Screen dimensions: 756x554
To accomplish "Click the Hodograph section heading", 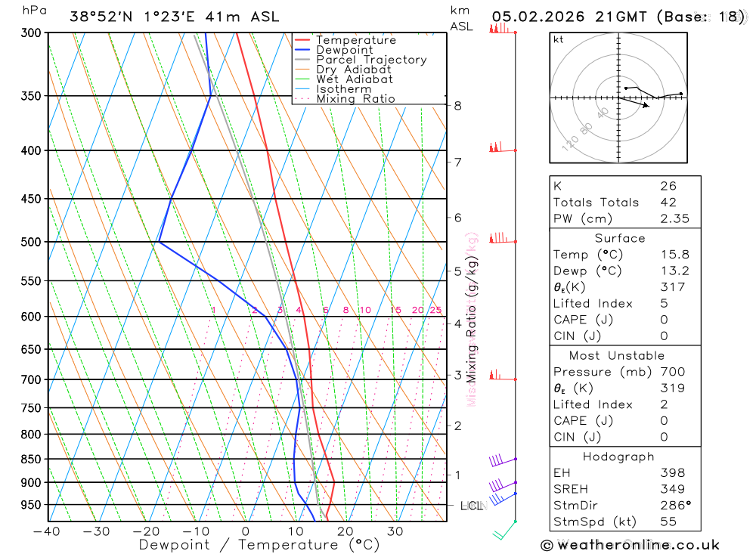I will tap(618, 457).
